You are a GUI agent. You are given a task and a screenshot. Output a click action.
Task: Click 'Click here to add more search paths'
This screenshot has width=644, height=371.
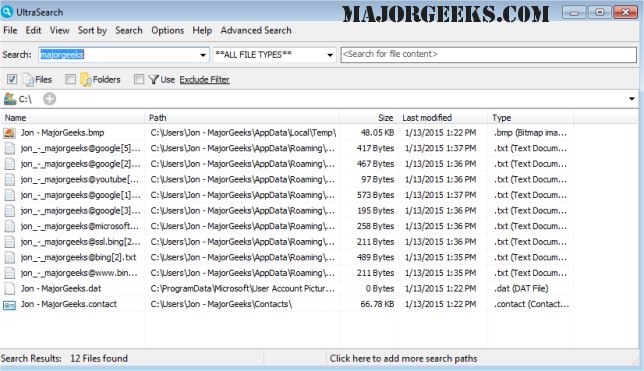click(x=403, y=358)
